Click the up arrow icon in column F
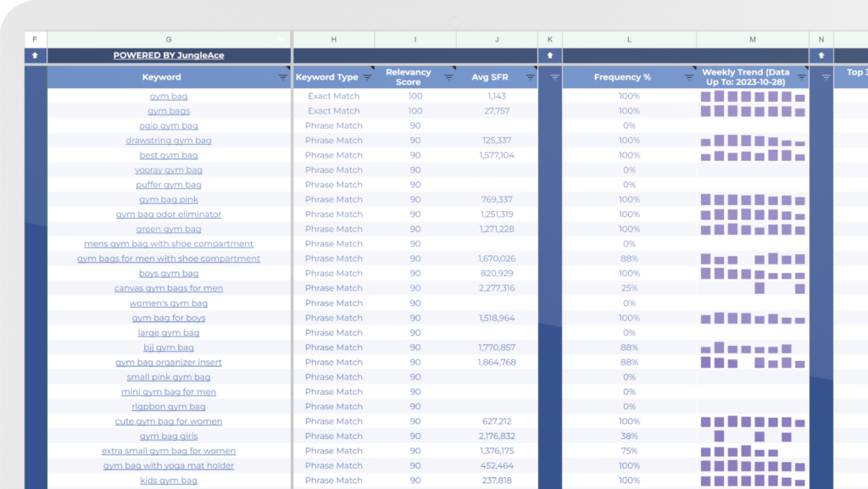868x489 pixels. pos(35,56)
